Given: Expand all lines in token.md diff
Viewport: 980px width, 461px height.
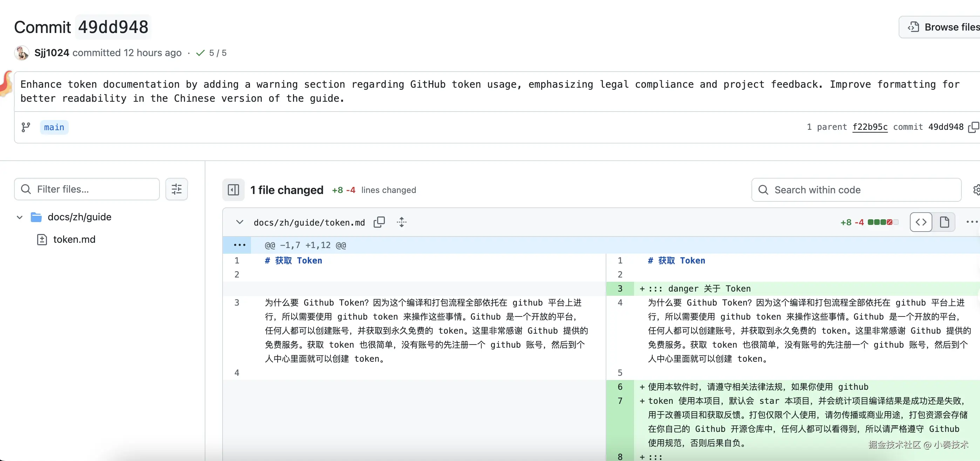Looking at the screenshot, I should (401, 222).
